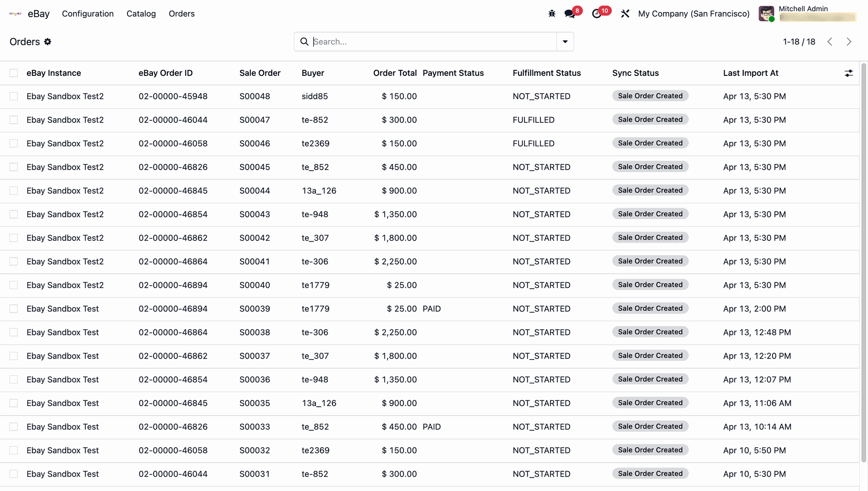Go to the previous page arrow
This screenshot has width=868, height=491.
830,42
